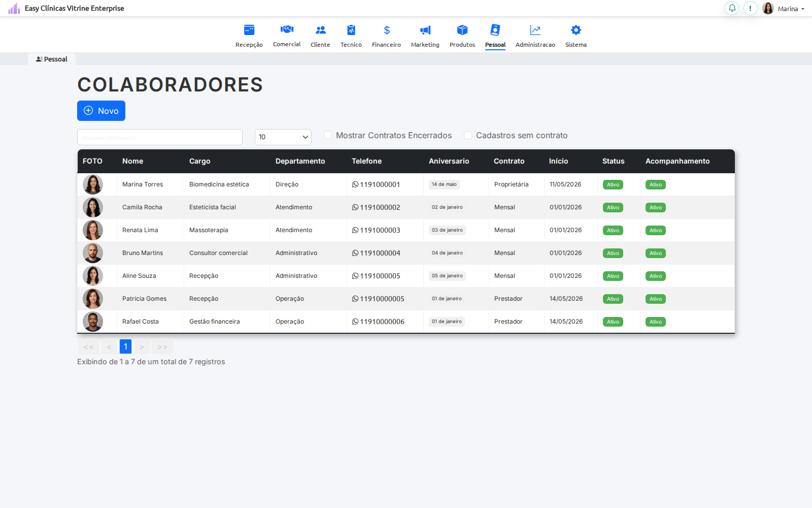
Task: Sort by Cargo column header
Action: tap(199, 161)
